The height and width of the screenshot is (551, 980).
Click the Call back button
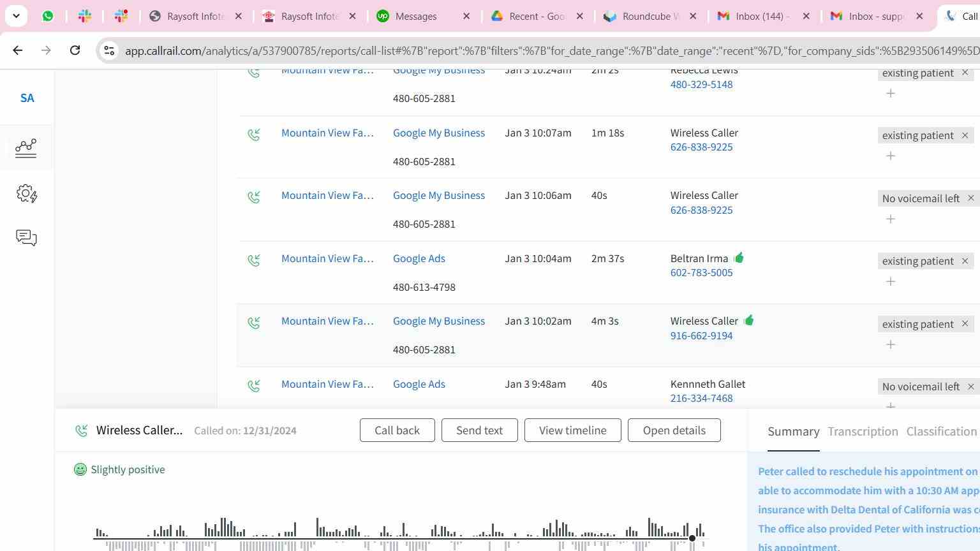tap(397, 430)
